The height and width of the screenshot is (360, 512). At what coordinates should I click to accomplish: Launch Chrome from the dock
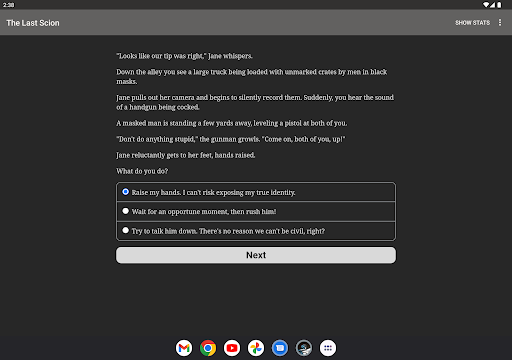[x=208, y=348]
